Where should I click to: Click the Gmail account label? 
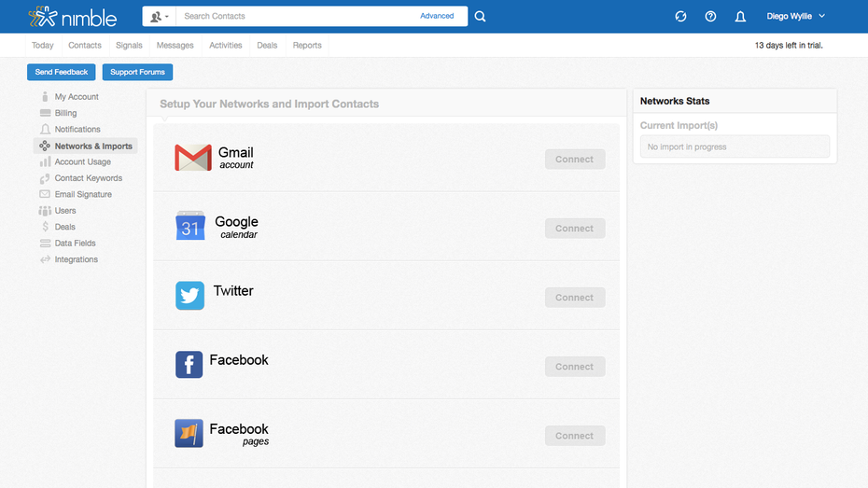(x=236, y=158)
